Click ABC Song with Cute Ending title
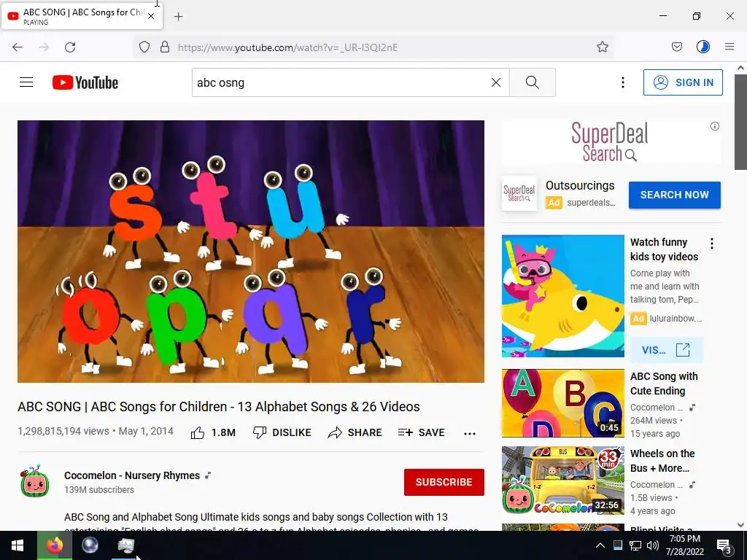Screen dimensions: 747x560 (664, 384)
